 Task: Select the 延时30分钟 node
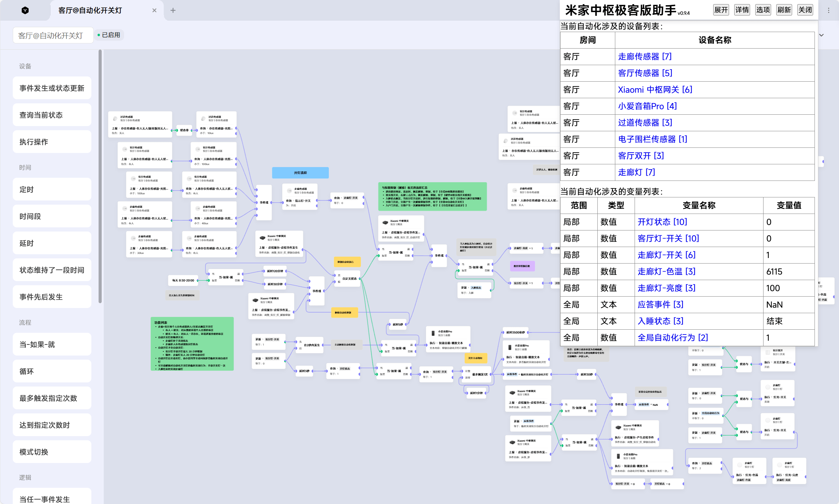point(275,284)
